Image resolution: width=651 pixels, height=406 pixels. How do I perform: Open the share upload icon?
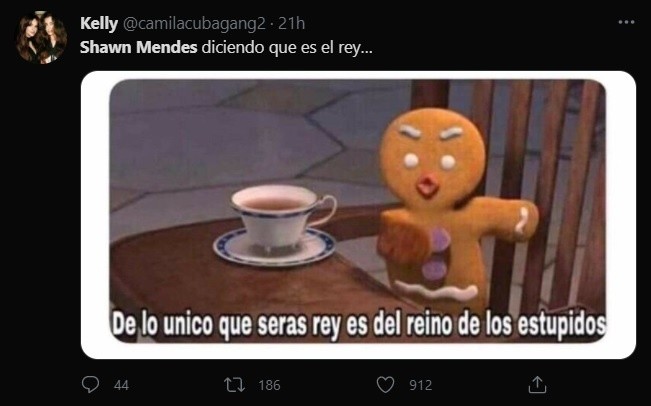click(537, 384)
